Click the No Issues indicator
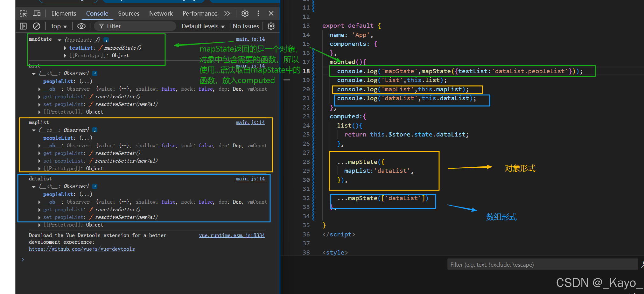The width and height of the screenshot is (644, 294). (x=246, y=26)
